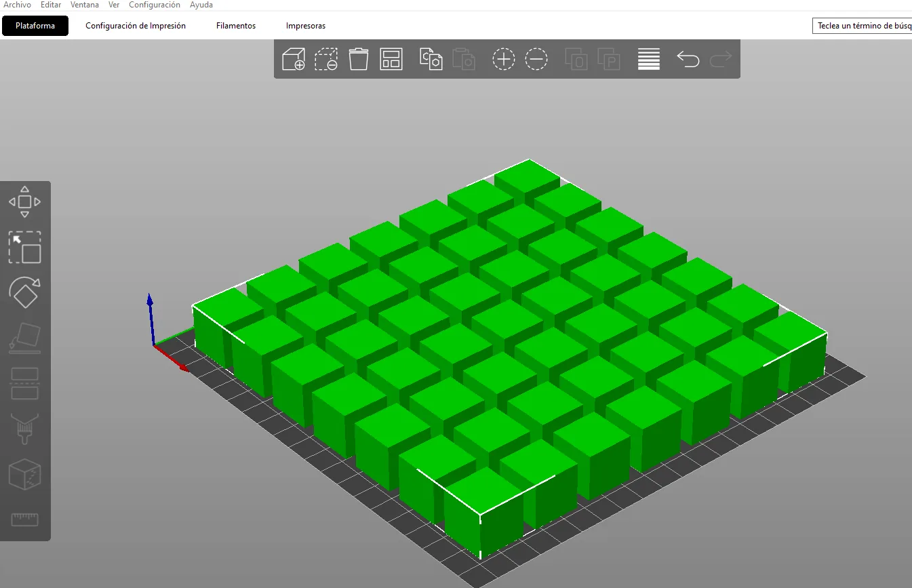Select the Place on face tool
The image size is (912, 588).
[x=24, y=338]
